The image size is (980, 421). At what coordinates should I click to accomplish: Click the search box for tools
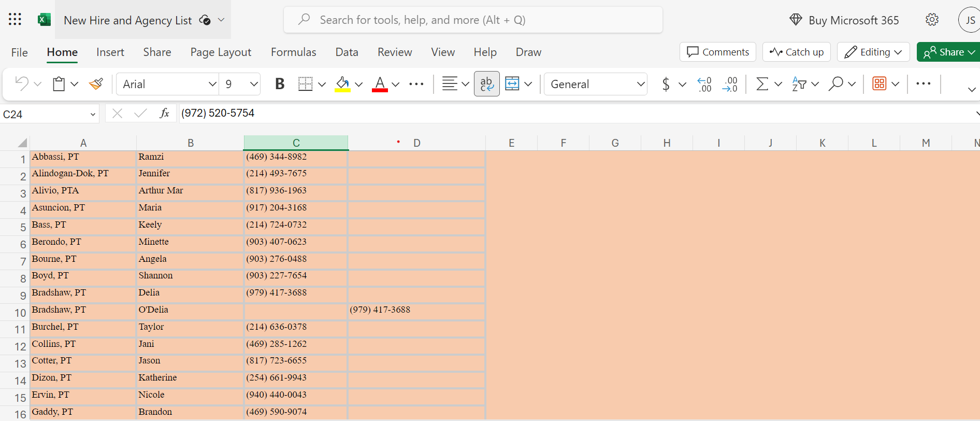[473, 20]
